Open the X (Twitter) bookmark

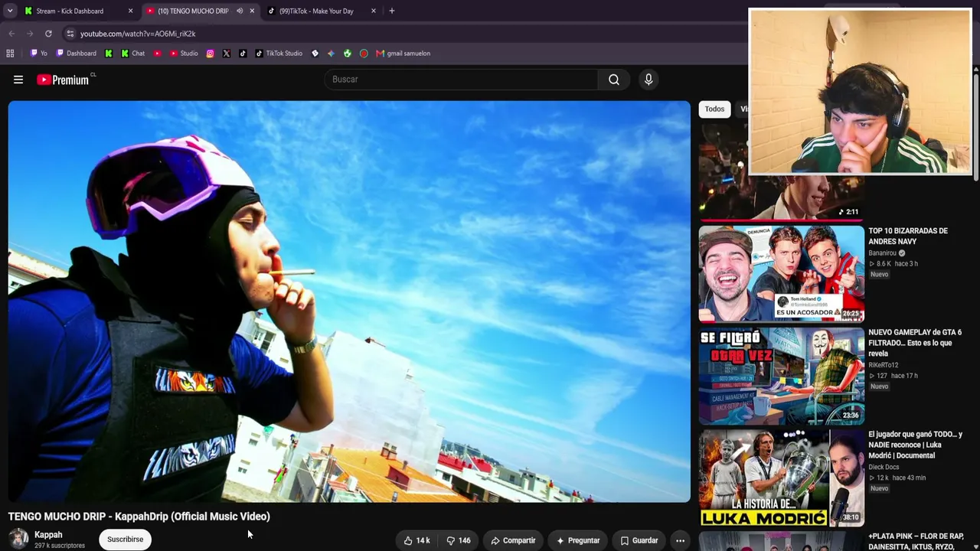click(x=227, y=54)
